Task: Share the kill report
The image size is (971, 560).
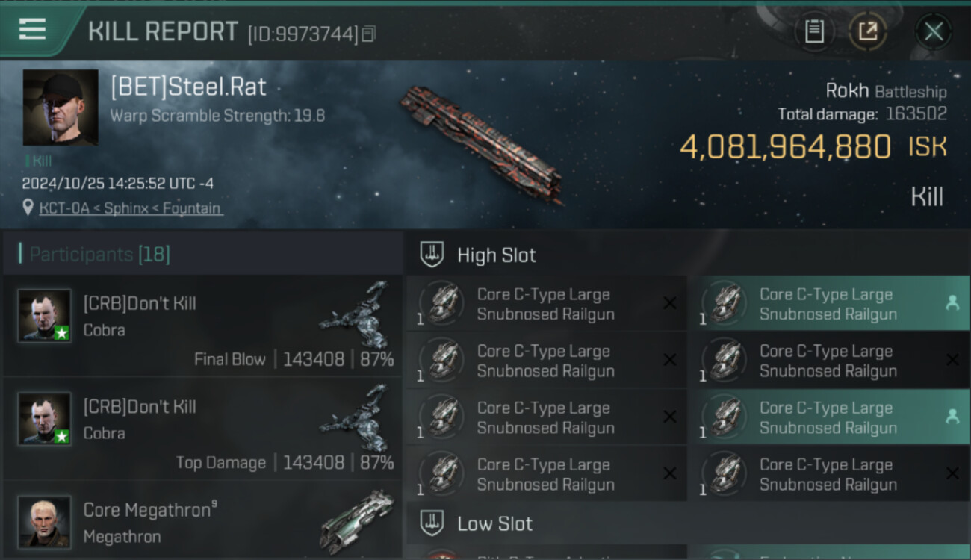Action: click(x=867, y=31)
